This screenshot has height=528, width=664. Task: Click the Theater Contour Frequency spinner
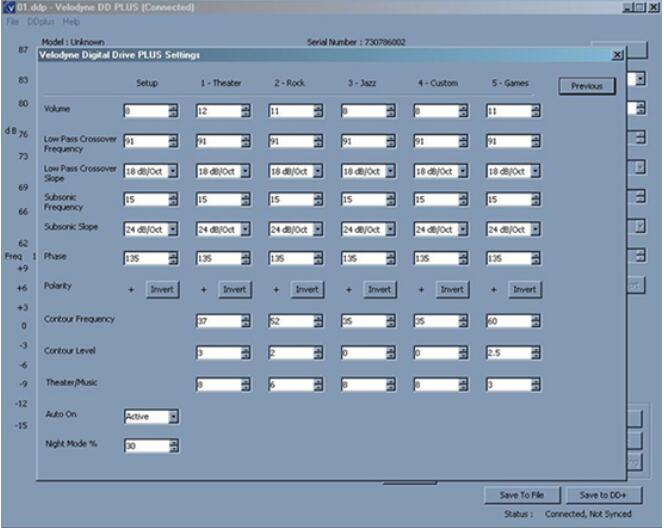pyautogui.click(x=245, y=321)
